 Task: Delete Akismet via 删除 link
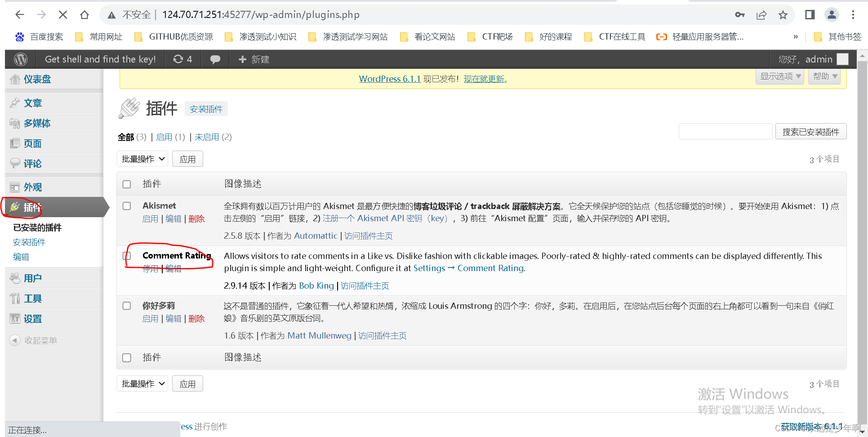tap(196, 219)
